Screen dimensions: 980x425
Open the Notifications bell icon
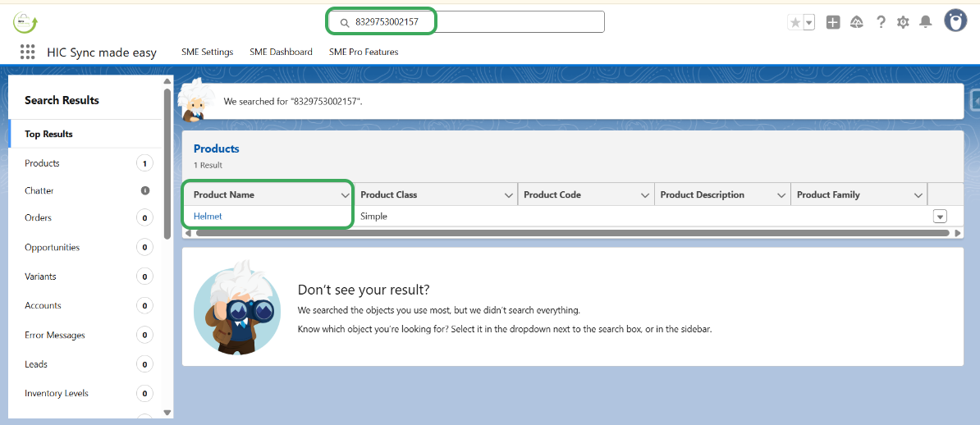coord(926,22)
